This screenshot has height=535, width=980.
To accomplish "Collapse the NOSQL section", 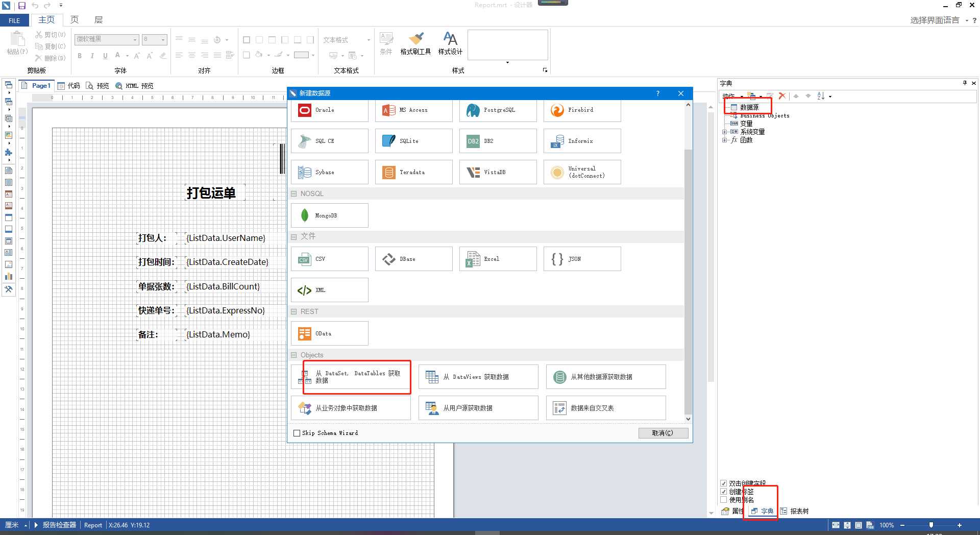I will point(293,194).
